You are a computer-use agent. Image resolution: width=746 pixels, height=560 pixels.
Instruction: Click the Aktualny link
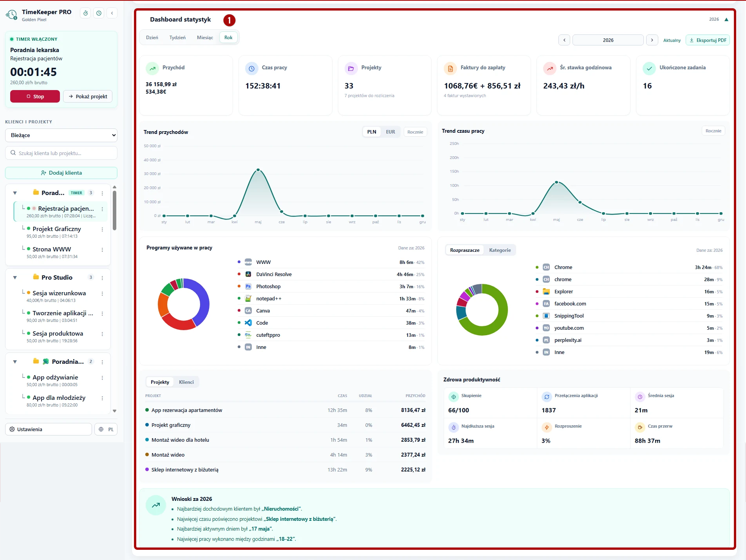pos(672,40)
